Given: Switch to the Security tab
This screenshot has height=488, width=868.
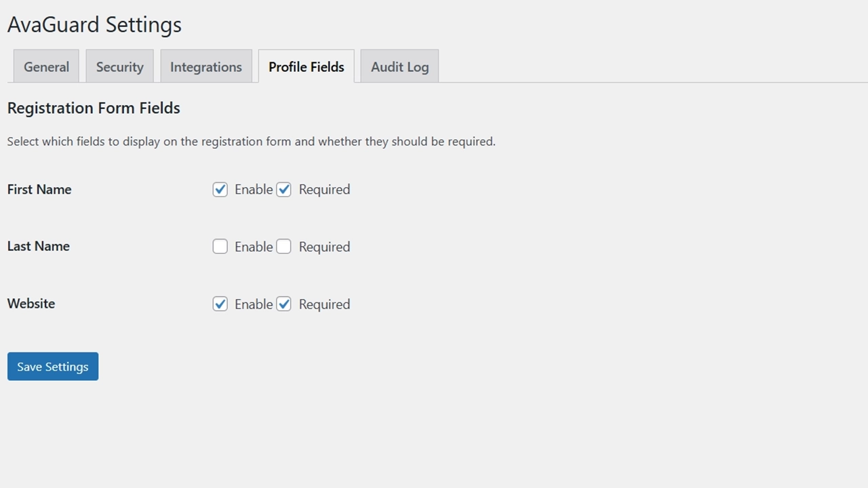Looking at the screenshot, I should 119,66.
